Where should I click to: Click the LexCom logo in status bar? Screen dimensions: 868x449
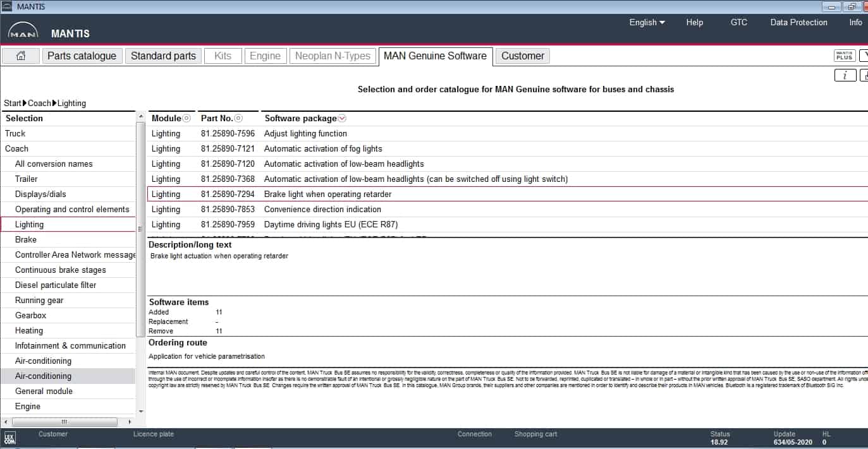(10, 438)
